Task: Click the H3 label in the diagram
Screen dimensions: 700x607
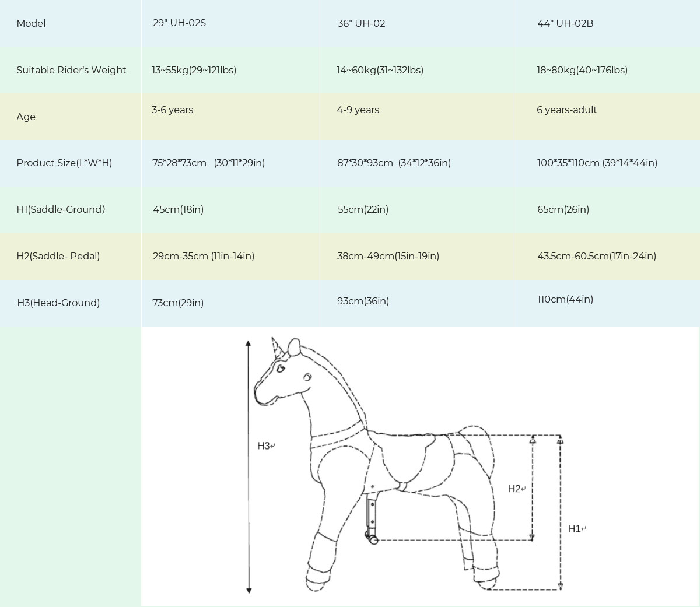Action: click(x=264, y=446)
